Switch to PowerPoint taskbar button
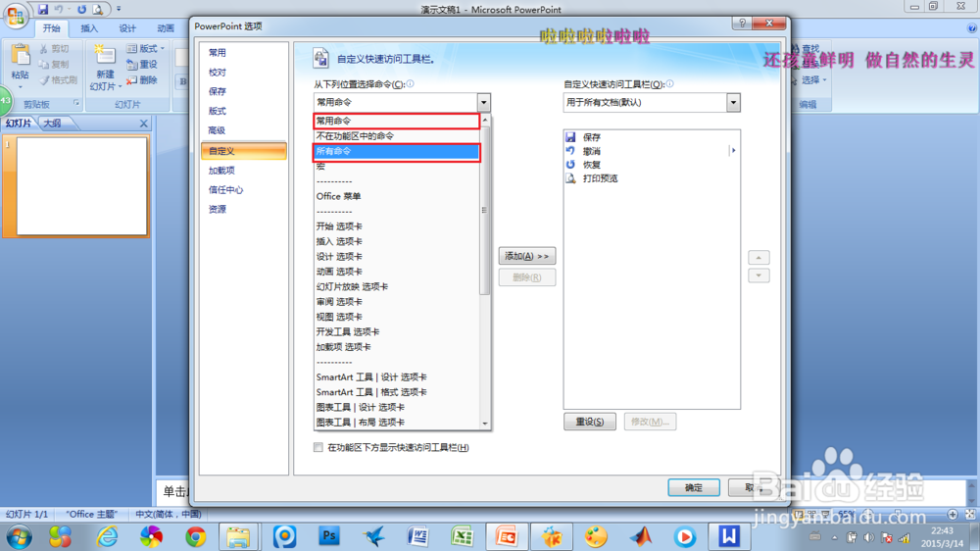The image size is (980, 551). pyautogui.click(x=507, y=536)
